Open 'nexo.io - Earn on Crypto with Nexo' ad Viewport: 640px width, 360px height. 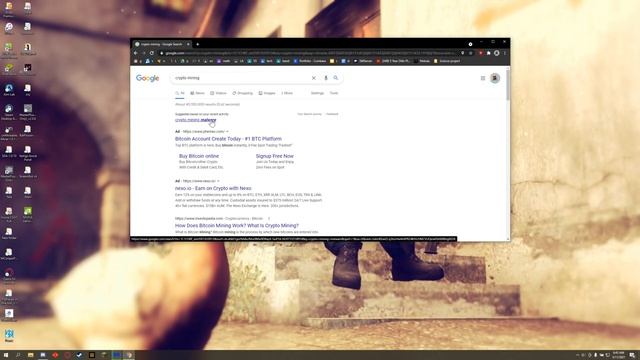pyautogui.click(x=213, y=188)
